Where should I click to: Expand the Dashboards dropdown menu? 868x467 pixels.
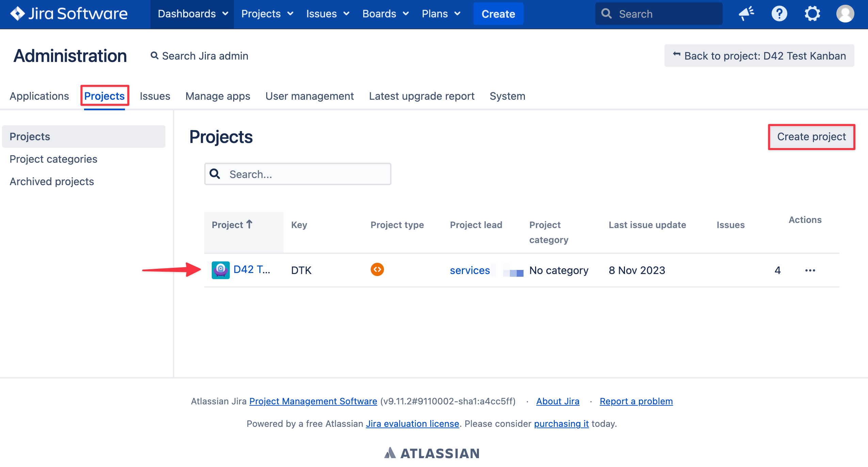click(193, 14)
